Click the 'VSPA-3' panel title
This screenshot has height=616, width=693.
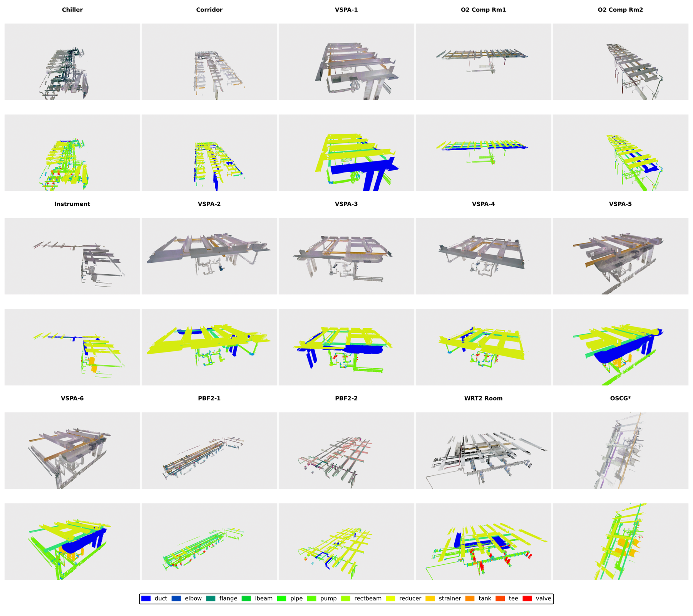coord(346,204)
